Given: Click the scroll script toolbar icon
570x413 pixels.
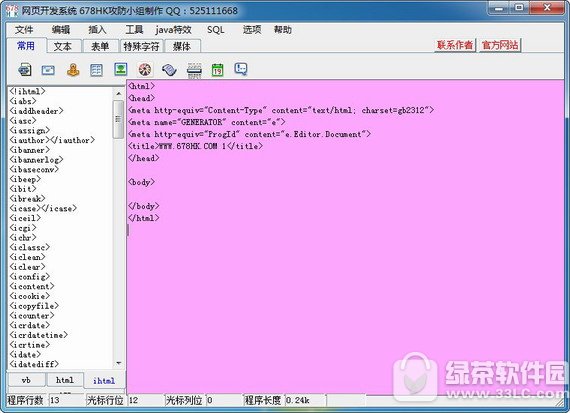Looking at the screenshot, I should [x=169, y=69].
